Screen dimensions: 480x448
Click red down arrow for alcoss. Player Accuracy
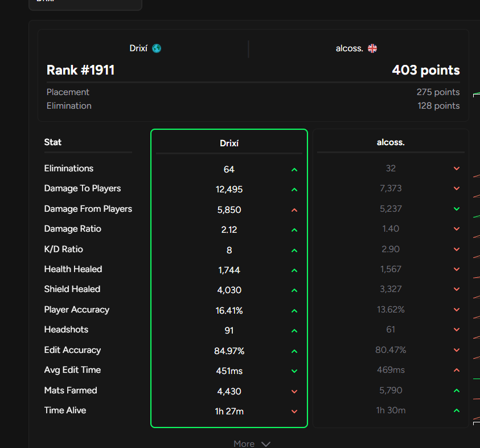tap(457, 310)
